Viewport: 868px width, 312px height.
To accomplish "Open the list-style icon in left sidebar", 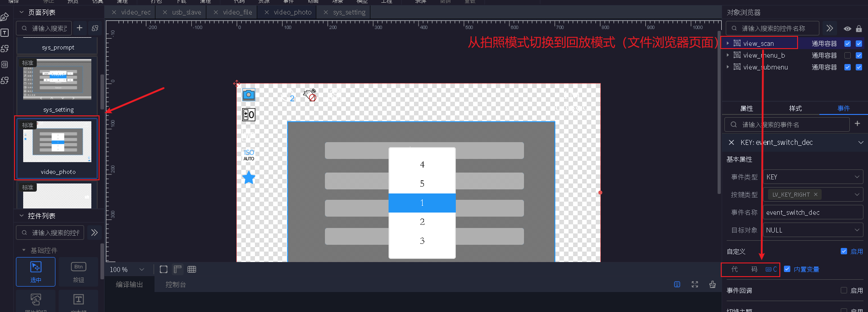I will [x=5, y=64].
